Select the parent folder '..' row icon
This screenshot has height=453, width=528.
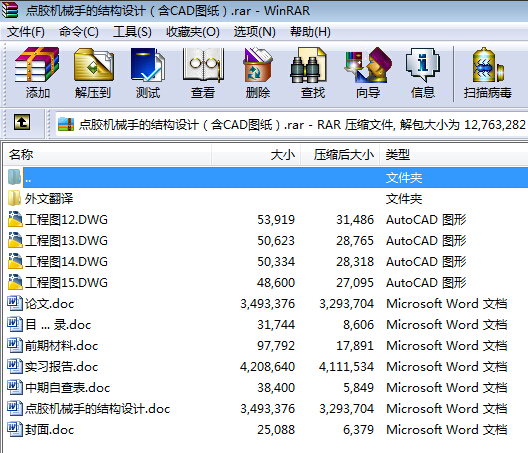point(14,177)
